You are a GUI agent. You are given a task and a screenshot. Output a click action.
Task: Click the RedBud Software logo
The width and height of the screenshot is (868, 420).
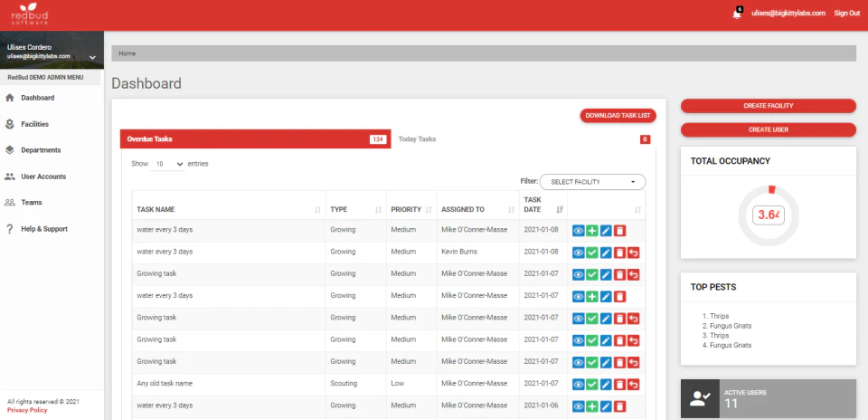tap(29, 14)
